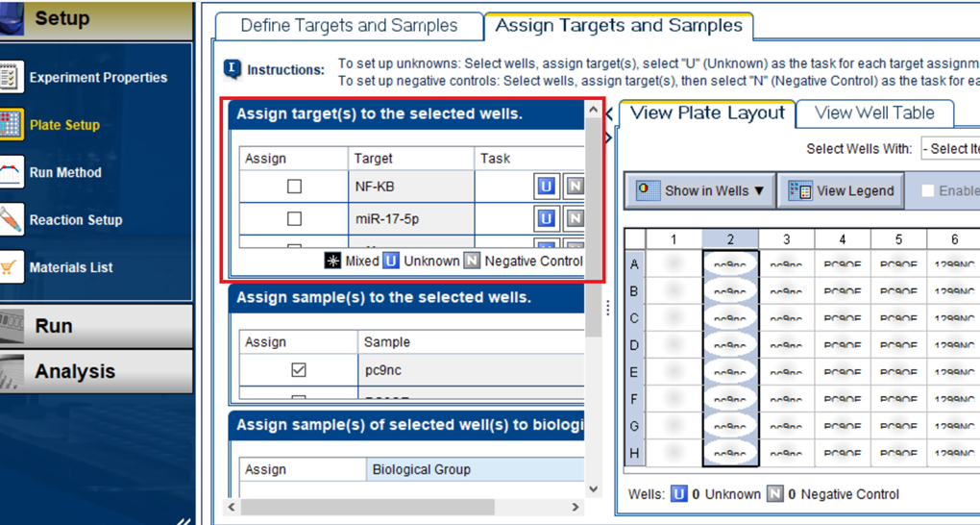
Task: Select plate column 1 header
Action: click(674, 239)
